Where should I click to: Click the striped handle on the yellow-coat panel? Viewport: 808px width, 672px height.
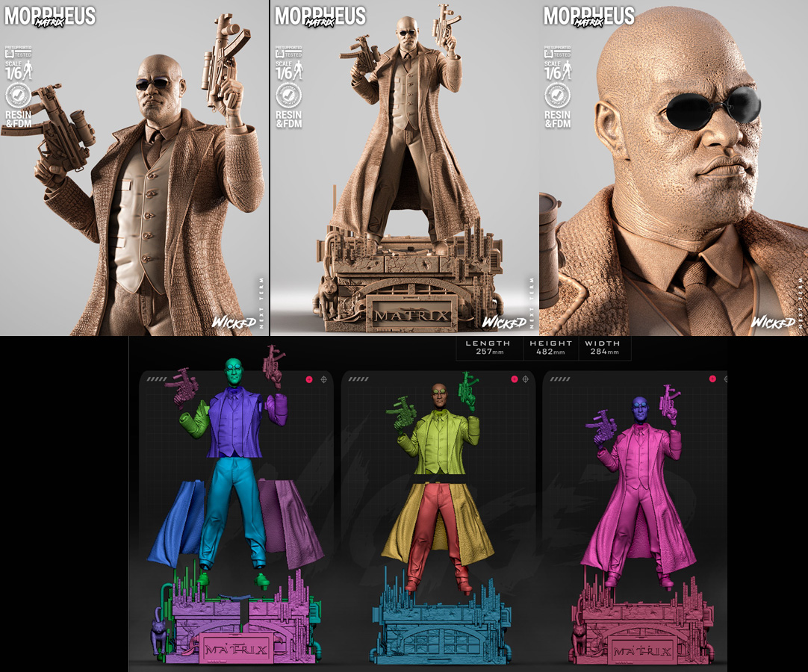[358, 379]
